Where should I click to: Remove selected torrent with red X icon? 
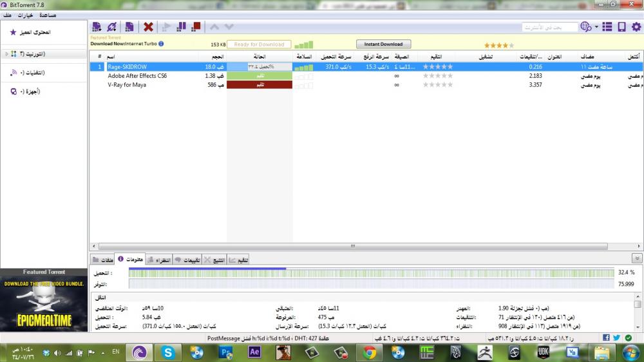[x=148, y=27]
